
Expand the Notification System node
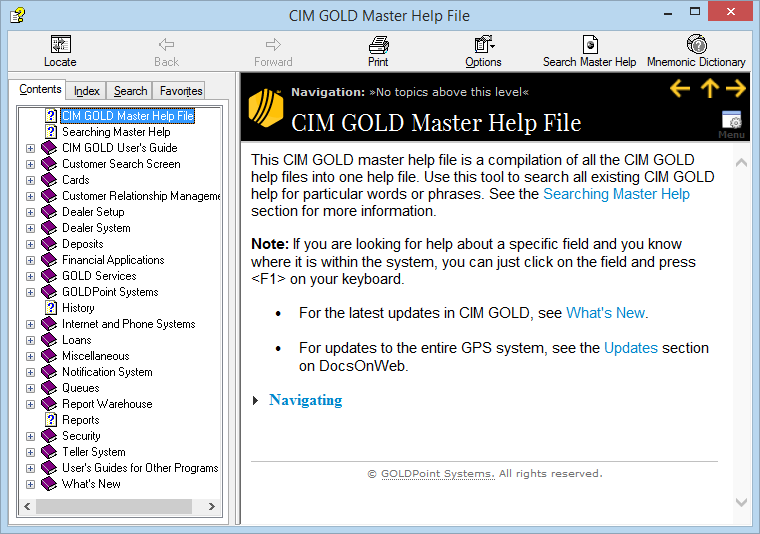(31, 372)
